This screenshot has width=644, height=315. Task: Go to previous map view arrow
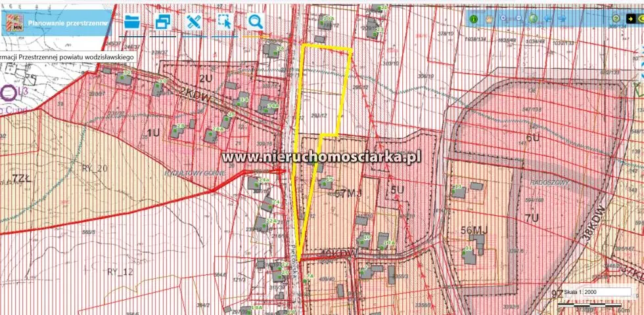pyautogui.click(x=548, y=19)
